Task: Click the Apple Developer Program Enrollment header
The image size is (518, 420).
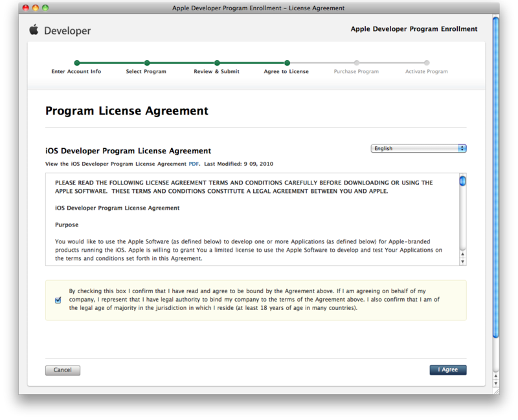Action: (414, 29)
